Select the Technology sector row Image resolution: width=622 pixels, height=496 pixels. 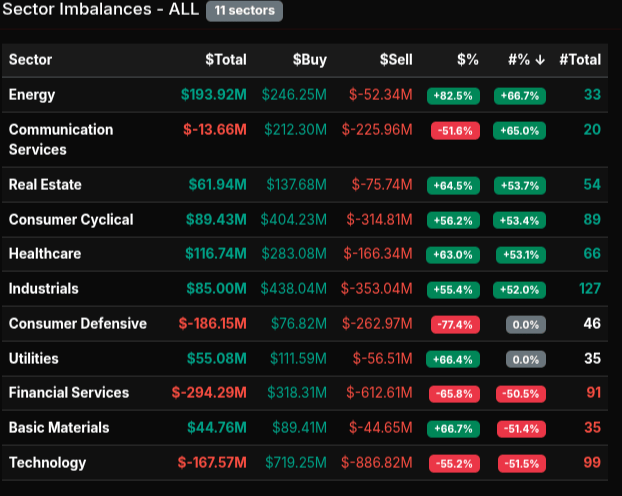coord(47,463)
